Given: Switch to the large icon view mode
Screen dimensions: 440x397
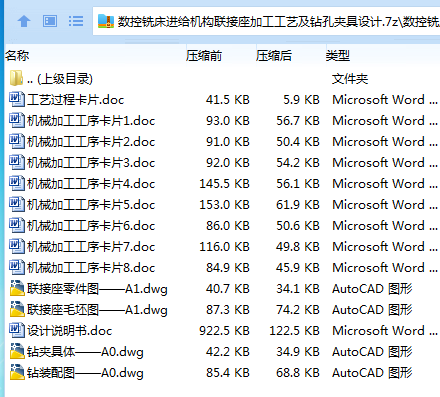Looking at the screenshot, I should 50,21.
